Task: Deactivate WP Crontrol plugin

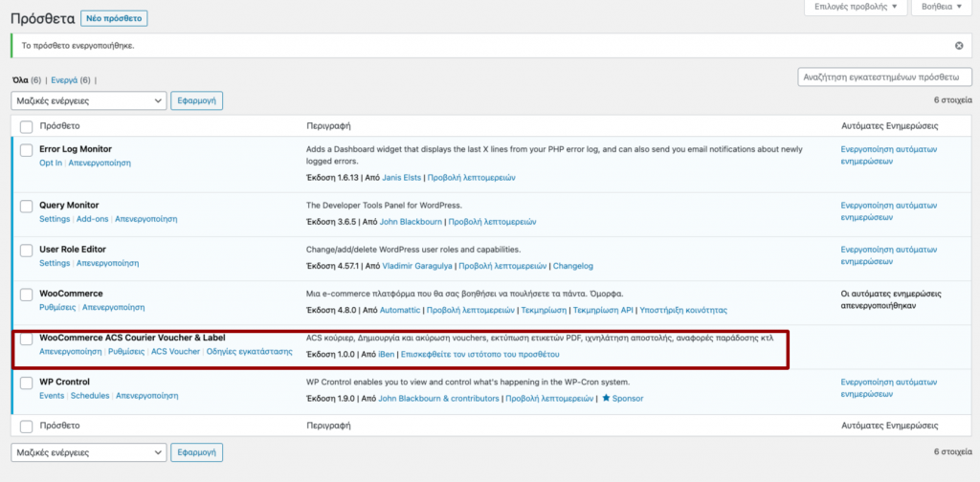Action: pyautogui.click(x=146, y=396)
